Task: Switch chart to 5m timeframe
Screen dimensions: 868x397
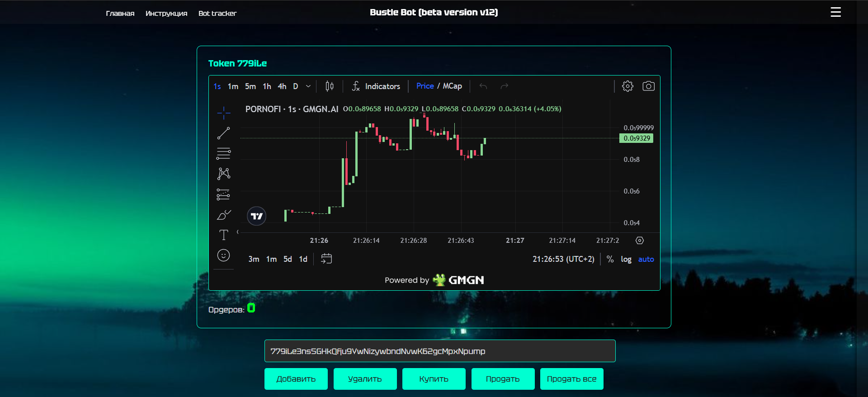Action: tap(250, 86)
